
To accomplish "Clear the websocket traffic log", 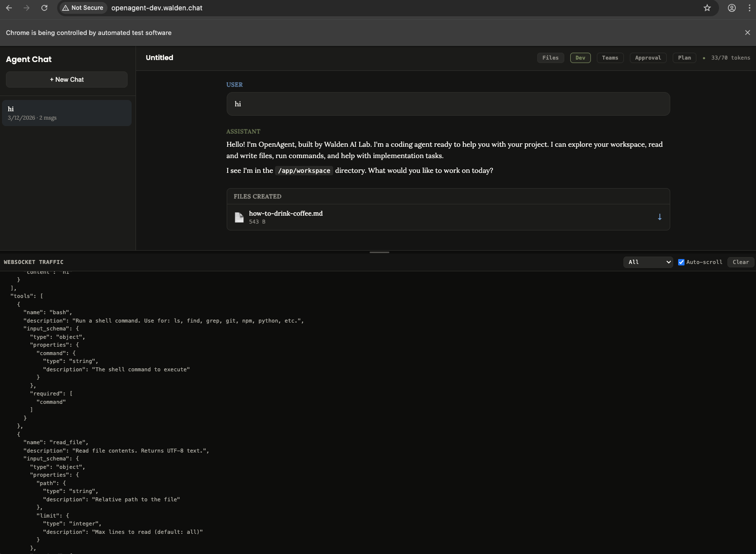I will click(740, 262).
